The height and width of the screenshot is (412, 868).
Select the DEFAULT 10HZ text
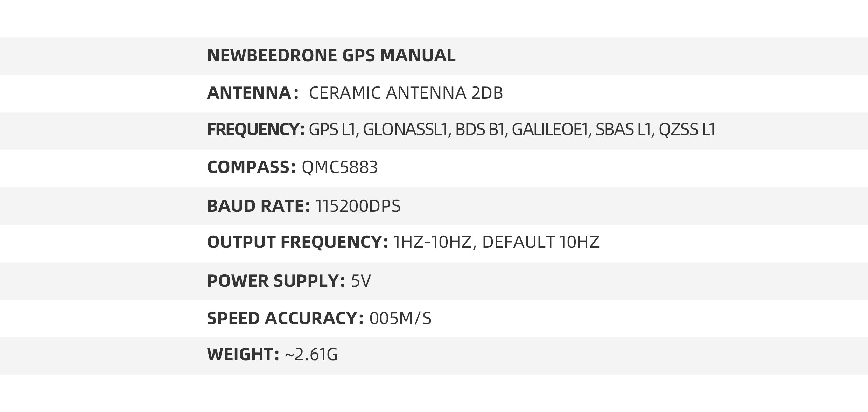tap(540, 242)
